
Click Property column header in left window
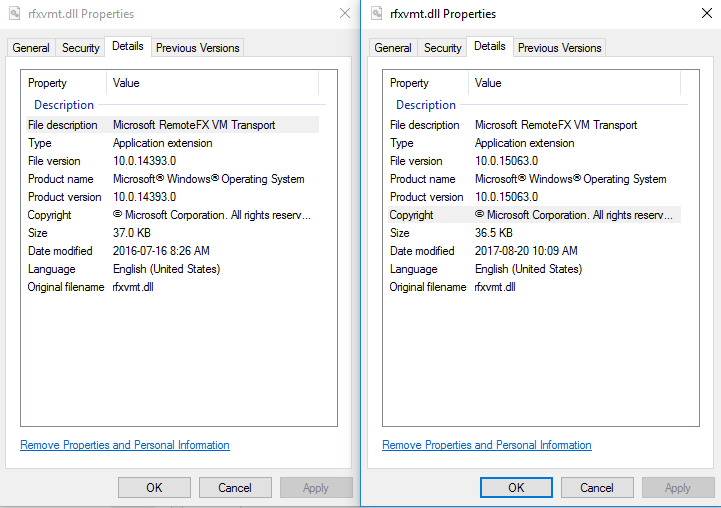click(63, 83)
